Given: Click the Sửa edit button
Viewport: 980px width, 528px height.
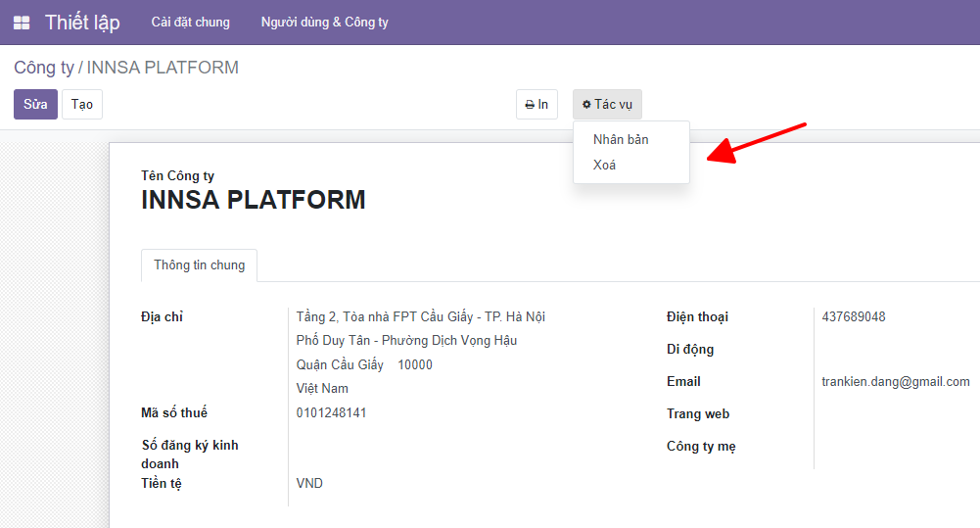Looking at the screenshot, I should (x=35, y=104).
